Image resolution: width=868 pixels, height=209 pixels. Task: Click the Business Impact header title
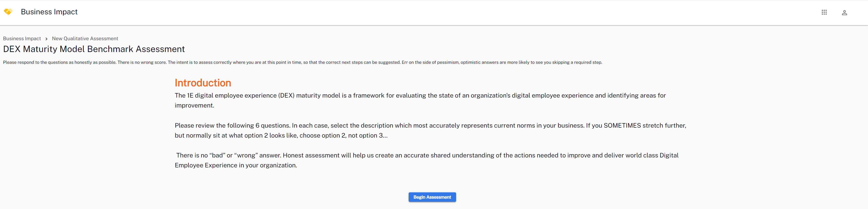pyautogui.click(x=49, y=12)
